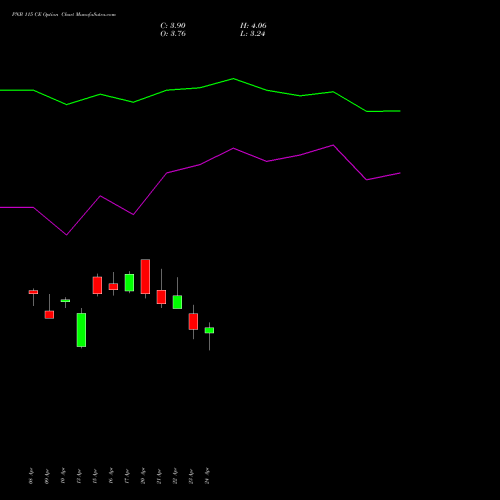Click the open value O: 3.76
500x500 pixels.
click(173, 34)
